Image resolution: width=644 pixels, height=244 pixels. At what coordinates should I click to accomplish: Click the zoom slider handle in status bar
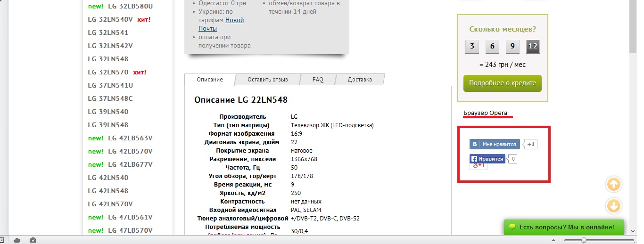tap(584, 240)
